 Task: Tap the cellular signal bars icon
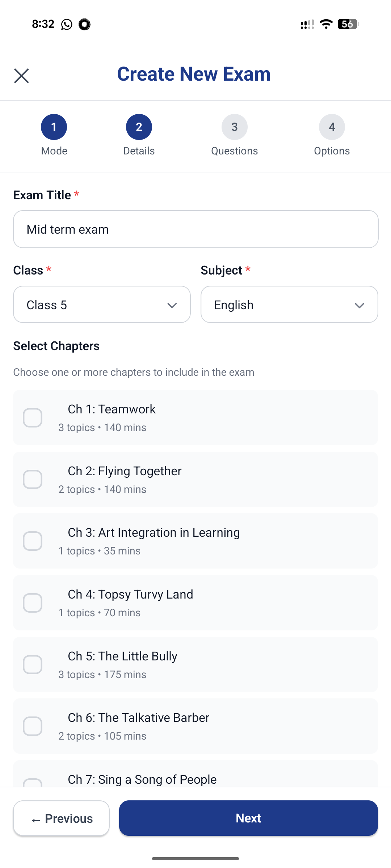click(307, 24)
